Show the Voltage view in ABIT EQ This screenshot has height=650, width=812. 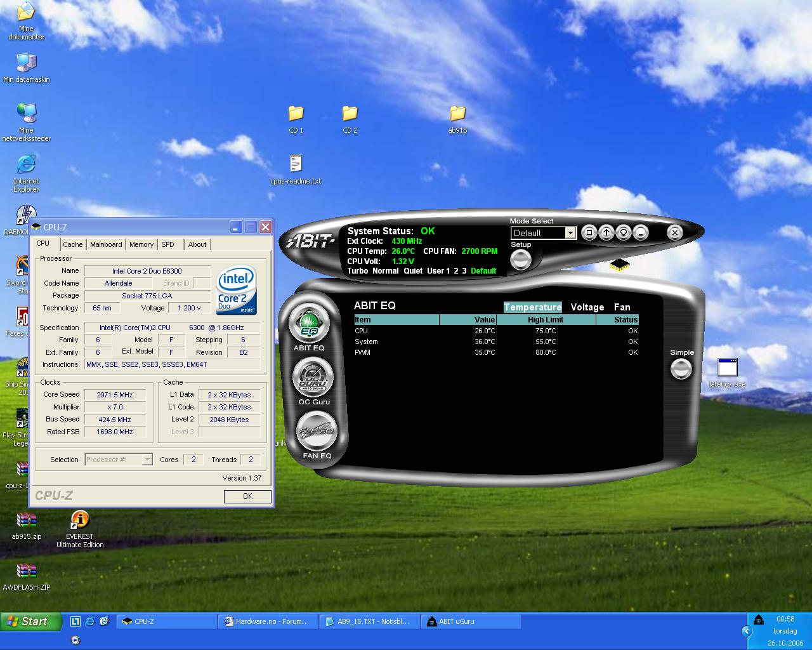coord(587,307)
